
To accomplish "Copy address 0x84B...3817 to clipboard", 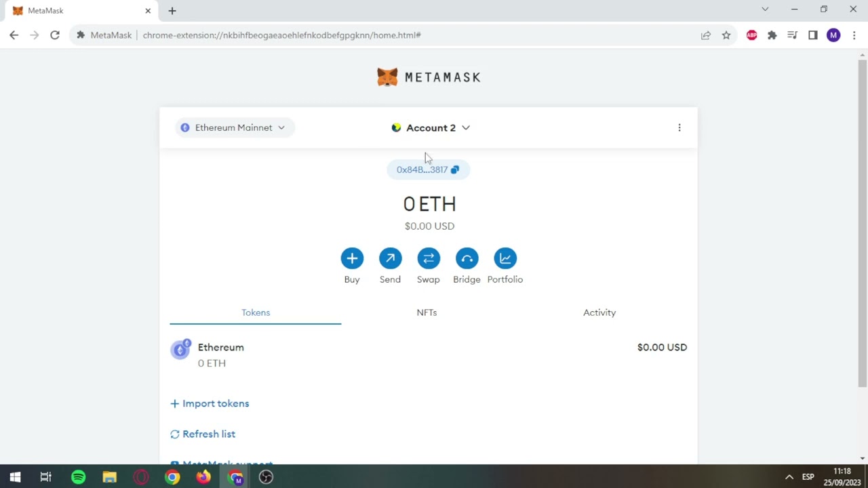I will coord(428,169).
